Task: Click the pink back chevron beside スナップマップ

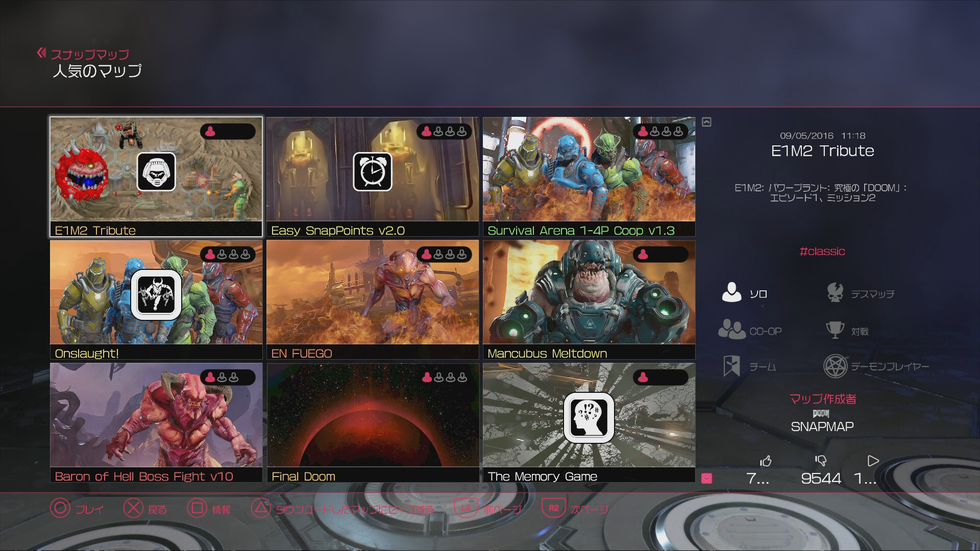Action: click(x=41, y=53)
